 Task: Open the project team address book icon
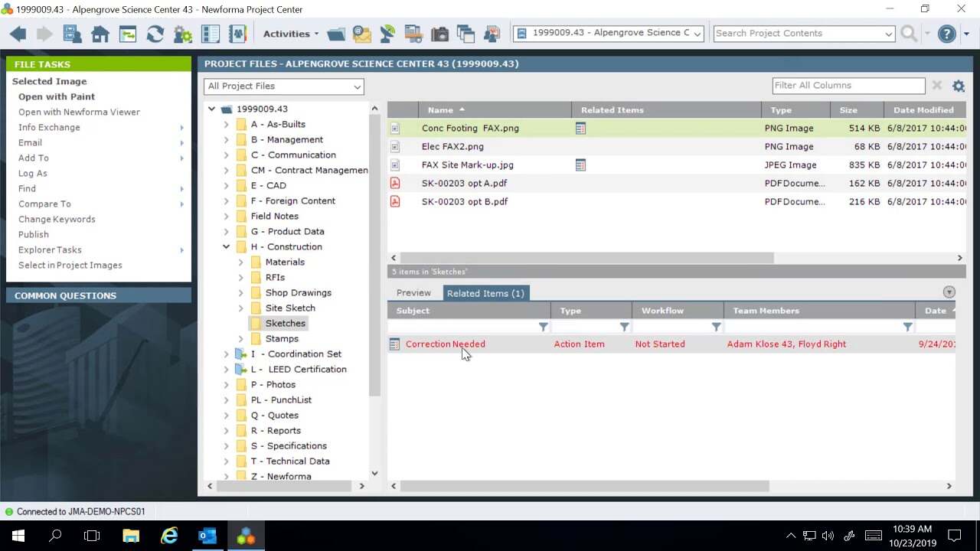click(x=237, y=34)
